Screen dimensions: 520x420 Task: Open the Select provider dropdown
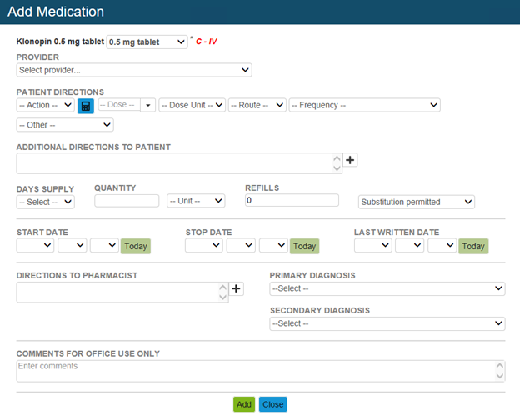134,70
